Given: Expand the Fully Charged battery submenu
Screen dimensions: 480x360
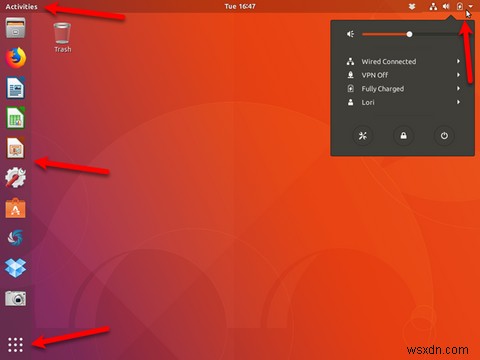Looking at the screenshot, I should (403, 89).
